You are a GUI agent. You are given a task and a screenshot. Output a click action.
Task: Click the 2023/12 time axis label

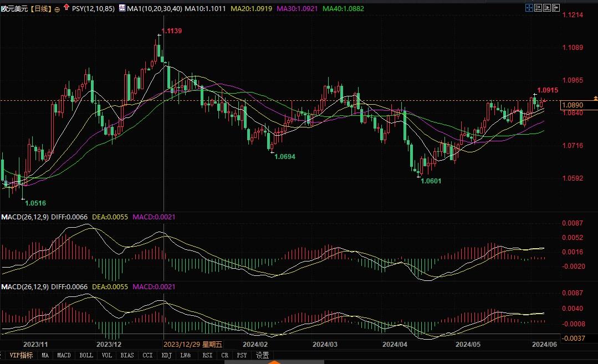[x=109, y=344]
